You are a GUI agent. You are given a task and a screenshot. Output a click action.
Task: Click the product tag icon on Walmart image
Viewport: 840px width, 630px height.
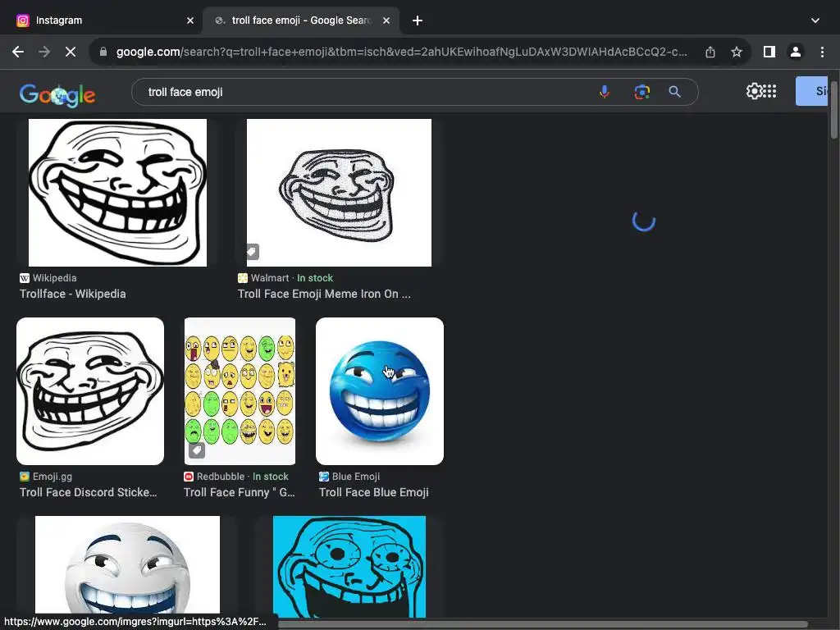[253, 251]
